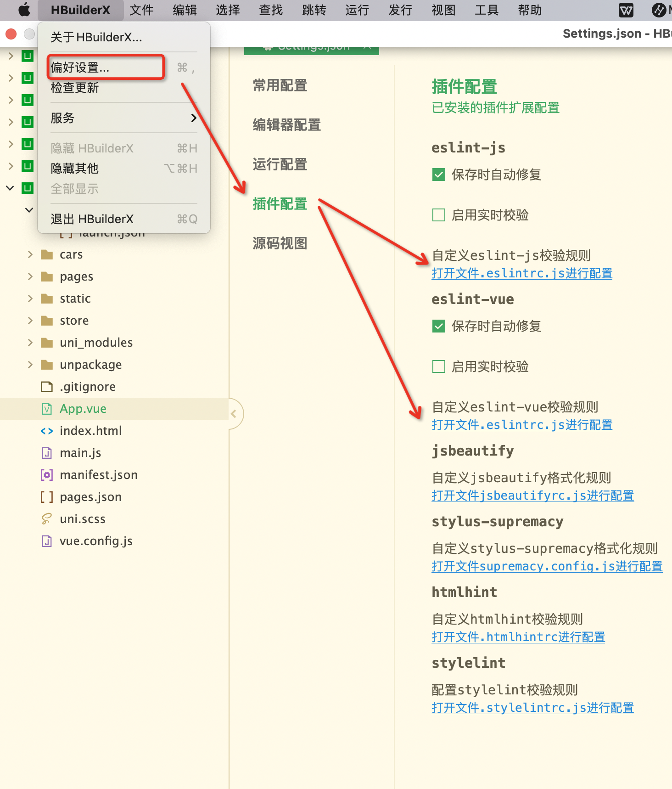672x789 pixels.
Task: Expand the static folder
Action: pyautogui.click(x=30, y=299)
